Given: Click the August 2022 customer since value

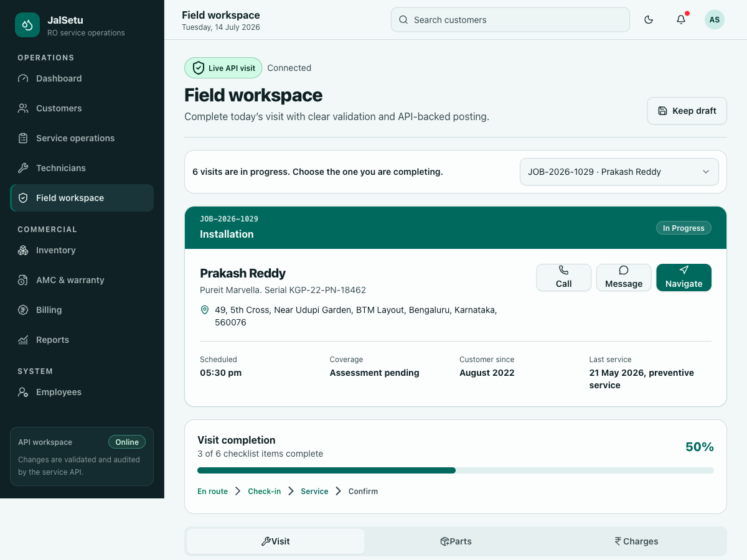Looking at the screenshot, I should tap(487, 373).
